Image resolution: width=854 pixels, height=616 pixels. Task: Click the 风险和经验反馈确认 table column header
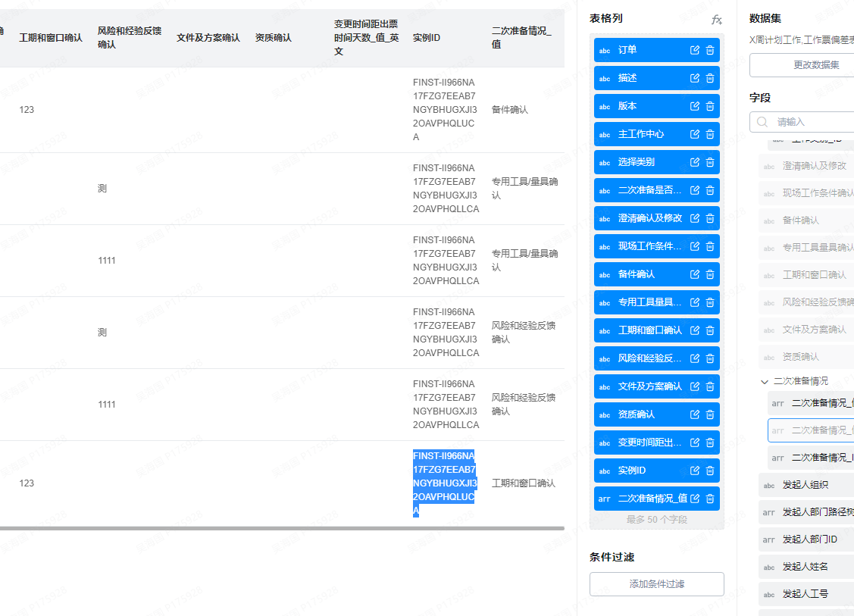click(130, 38)
